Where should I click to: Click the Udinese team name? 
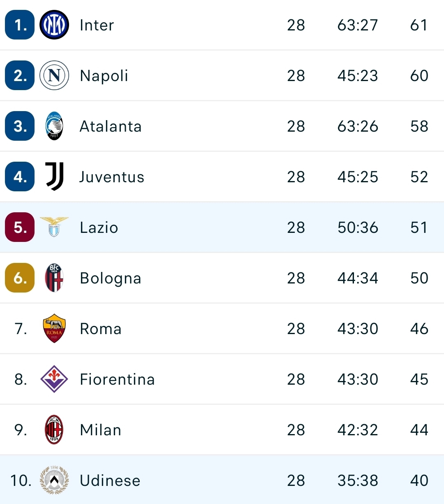[x=110, y=481]
